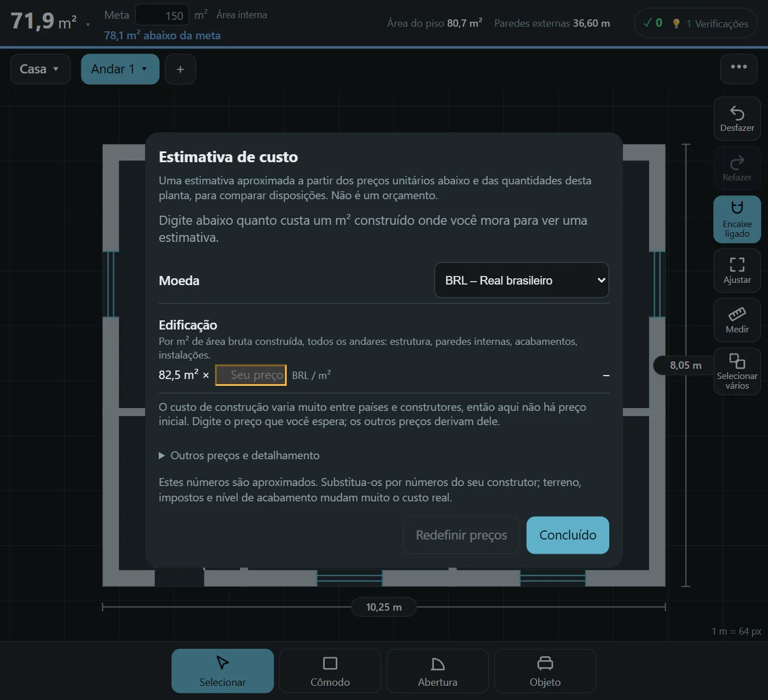This screenshot has height=700, width=768.
Task: Fit the view with Ajustar
Action: pos(737,271)
